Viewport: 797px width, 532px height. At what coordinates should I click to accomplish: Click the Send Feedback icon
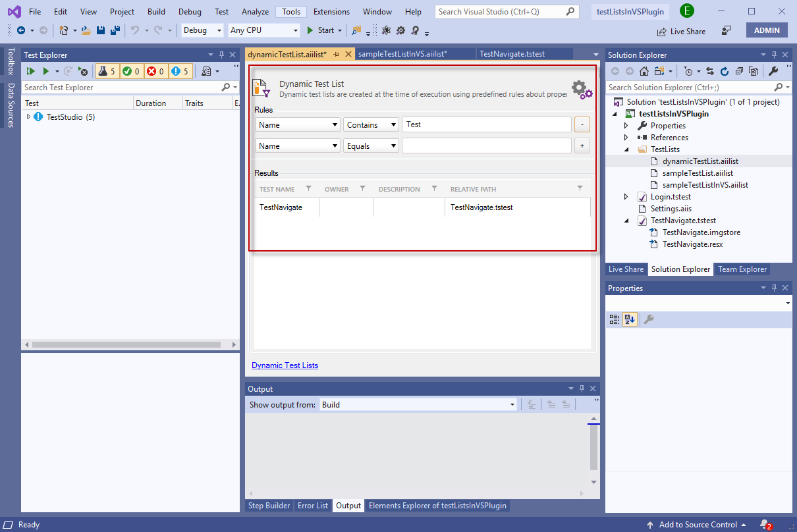pos(727,30)
